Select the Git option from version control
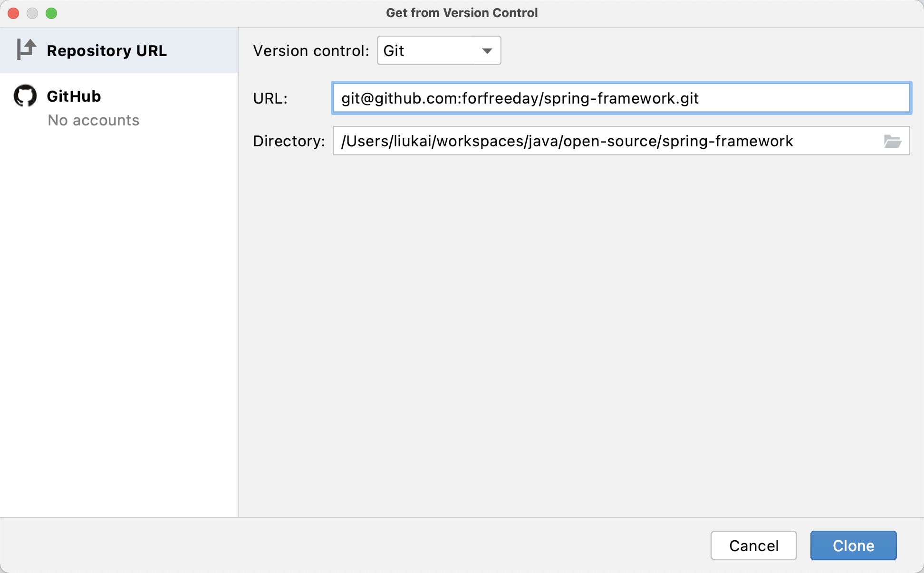 pos(438,50)
